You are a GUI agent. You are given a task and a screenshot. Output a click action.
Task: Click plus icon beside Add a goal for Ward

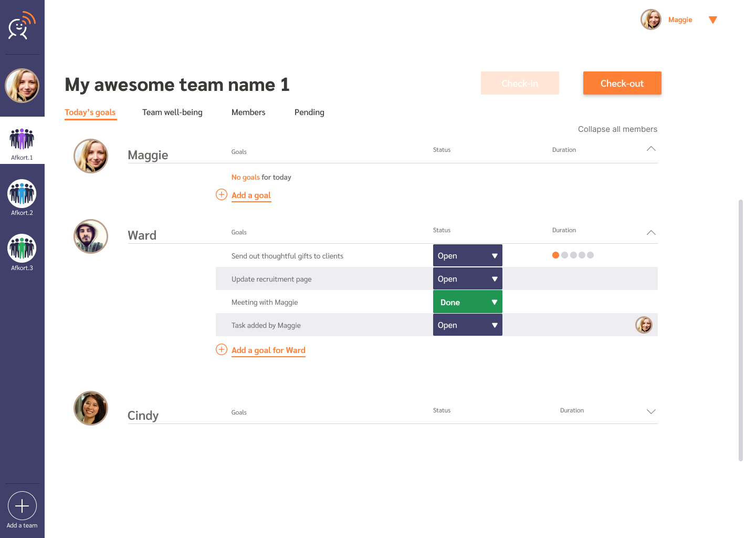(x=222, y=349)
